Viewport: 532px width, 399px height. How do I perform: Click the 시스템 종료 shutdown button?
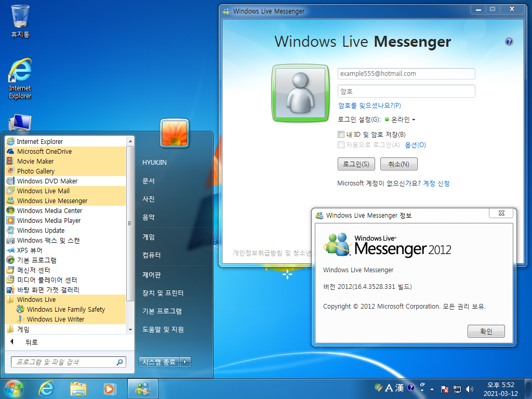pyautogui.click(x=159, y=362)
